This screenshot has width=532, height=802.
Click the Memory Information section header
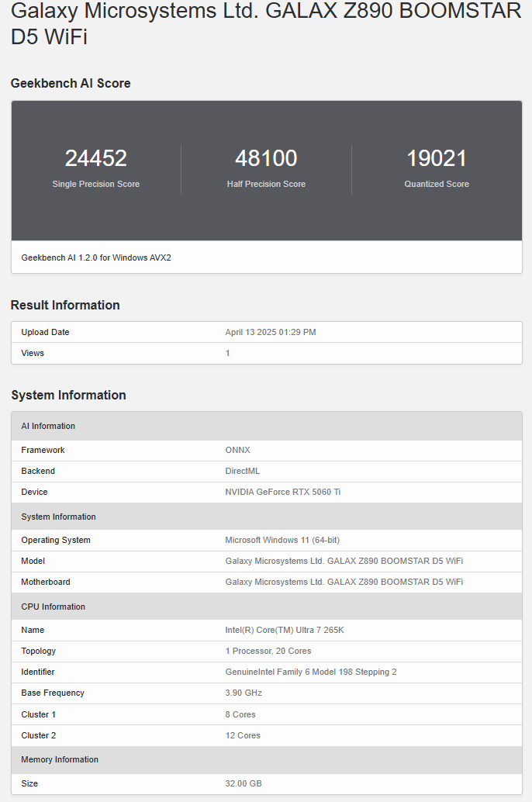267,759
